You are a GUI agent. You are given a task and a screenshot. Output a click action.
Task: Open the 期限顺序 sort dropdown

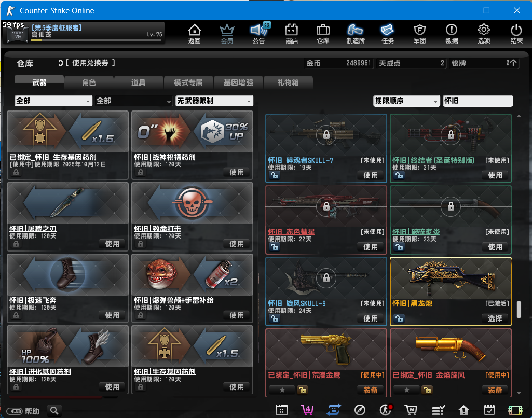406,101
